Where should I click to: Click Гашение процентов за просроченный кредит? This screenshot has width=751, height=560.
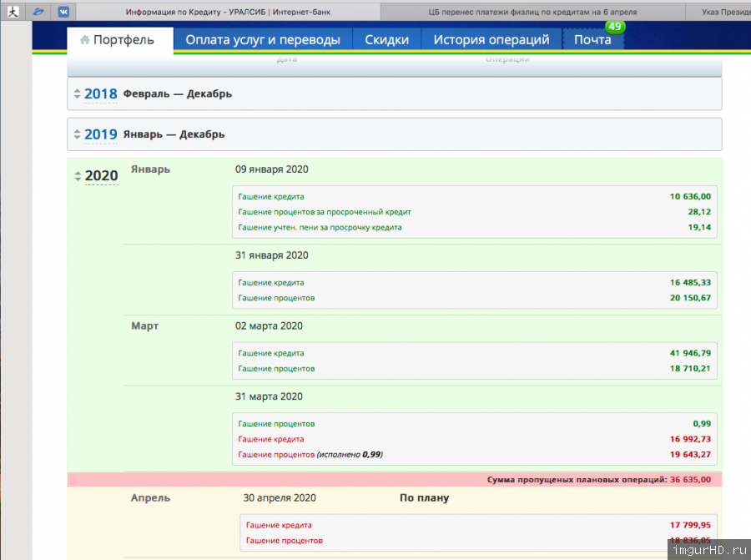coord(325,212)
